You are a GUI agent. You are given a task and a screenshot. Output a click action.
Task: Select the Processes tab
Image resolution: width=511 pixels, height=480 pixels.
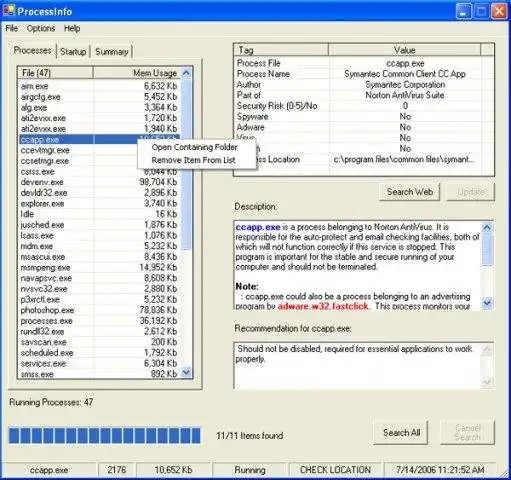(32, 50)
